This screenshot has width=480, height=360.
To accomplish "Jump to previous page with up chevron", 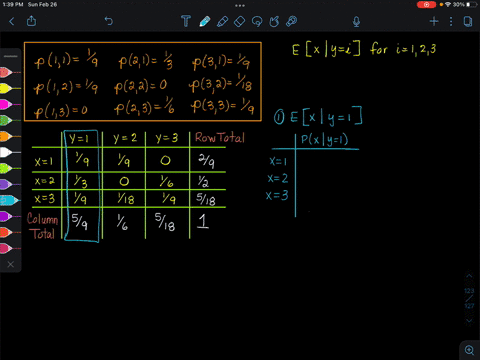I will click(469, 276).
